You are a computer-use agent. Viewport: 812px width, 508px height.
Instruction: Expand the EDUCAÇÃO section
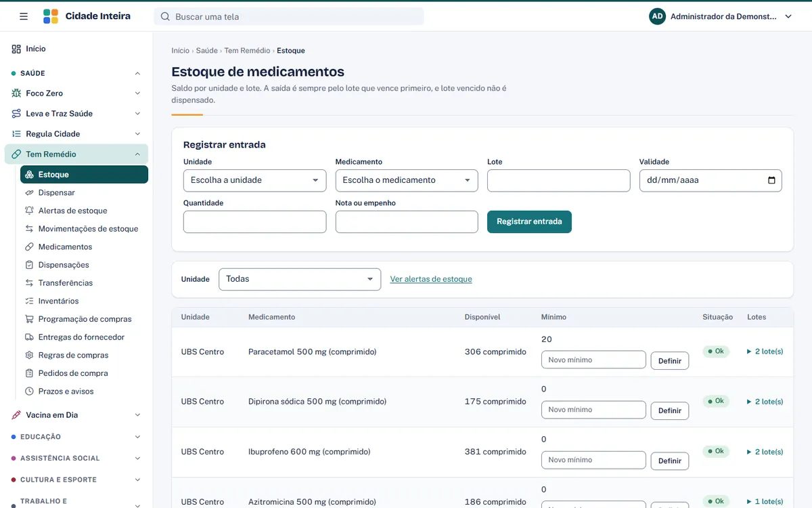coord(137,437)
